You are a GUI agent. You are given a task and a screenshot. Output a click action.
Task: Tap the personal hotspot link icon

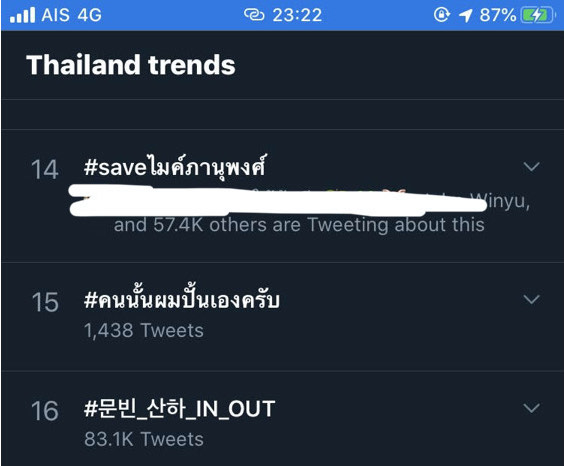coord(254,15)
